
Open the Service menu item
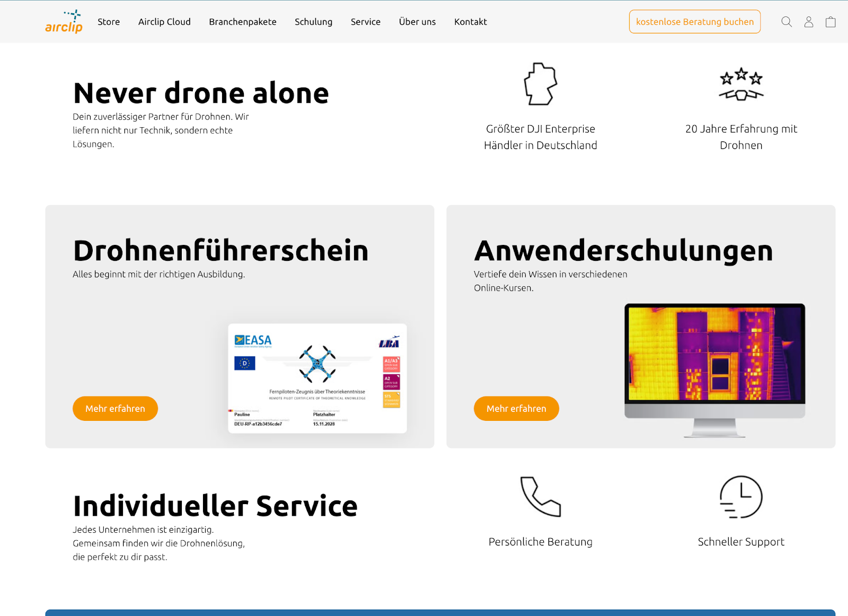[366, 22]
